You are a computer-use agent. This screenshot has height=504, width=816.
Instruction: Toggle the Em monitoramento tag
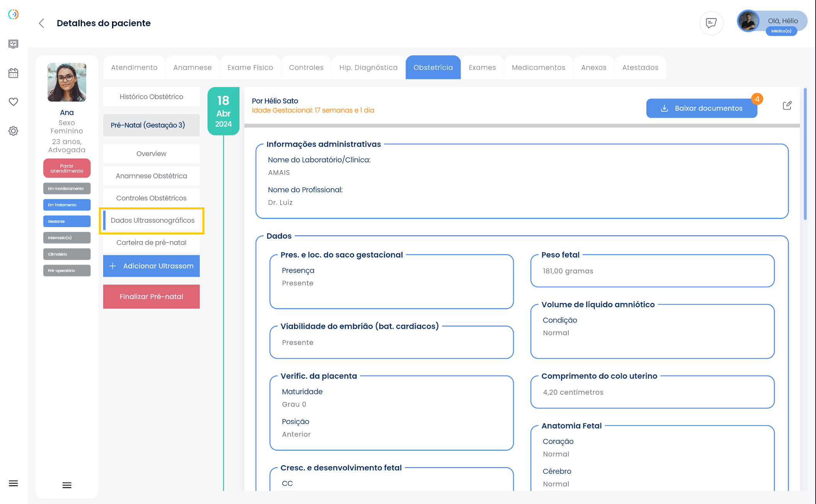tap(67, 188)
